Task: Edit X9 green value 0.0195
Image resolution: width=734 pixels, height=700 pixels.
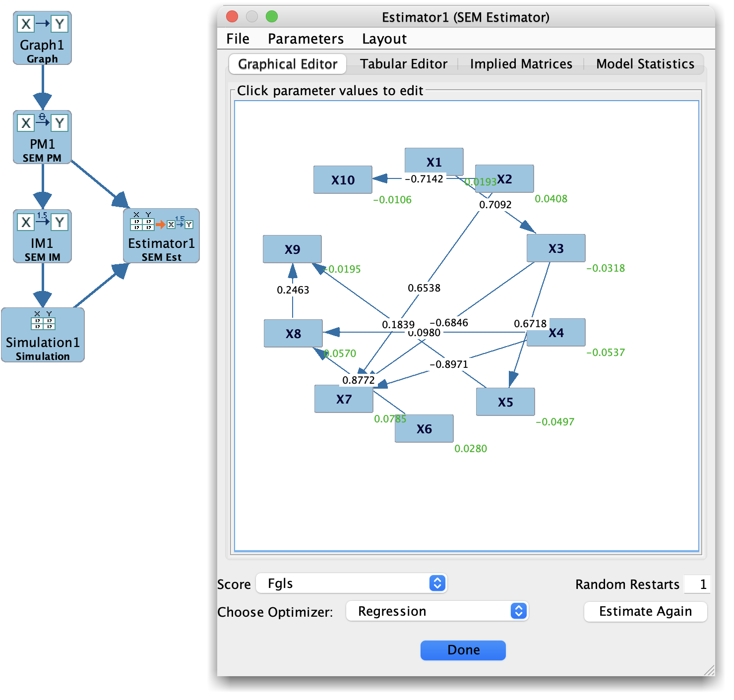Action: pyautogui.click(x=343, y=269)
